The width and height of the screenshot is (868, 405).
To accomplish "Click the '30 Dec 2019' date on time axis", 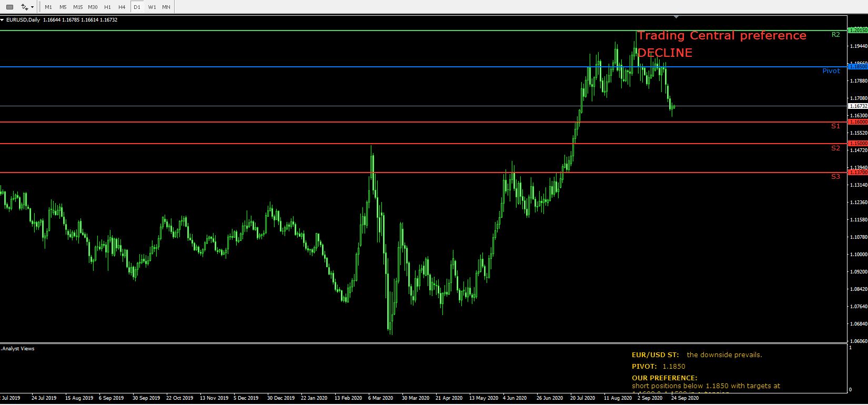I will pos(281,398).
